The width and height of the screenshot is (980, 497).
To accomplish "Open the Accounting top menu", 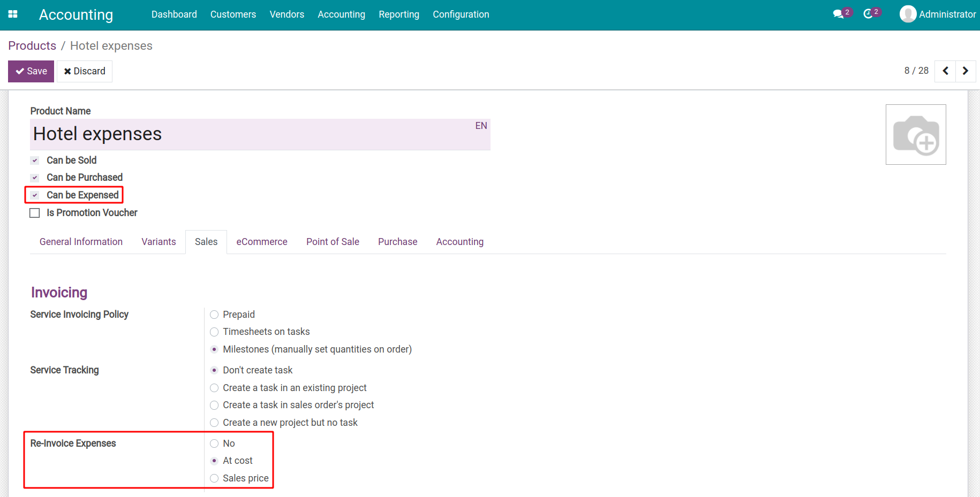I will click(341, 14).
